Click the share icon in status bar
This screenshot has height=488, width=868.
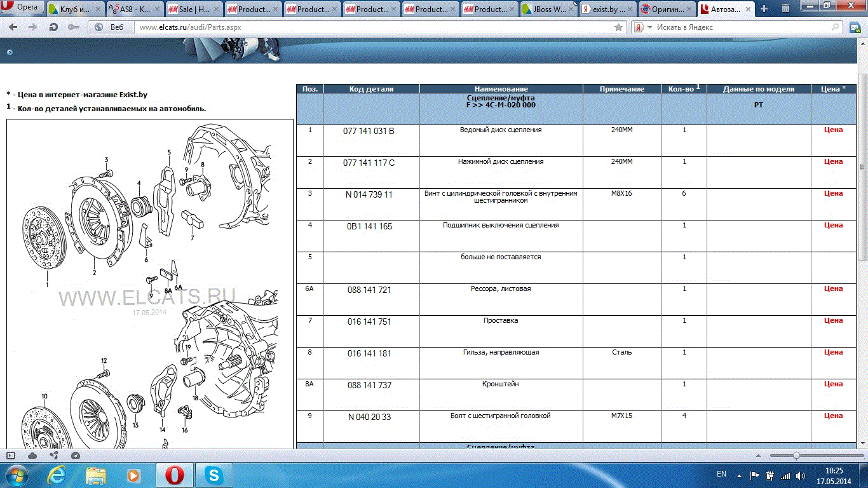point(54,456)
